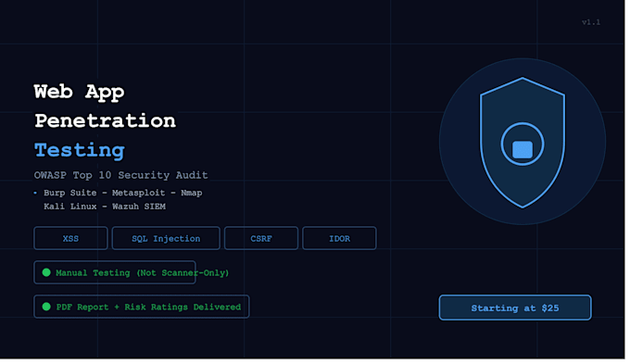Select the SQL Injection tag
630x364 pixels.
[166, 238]
